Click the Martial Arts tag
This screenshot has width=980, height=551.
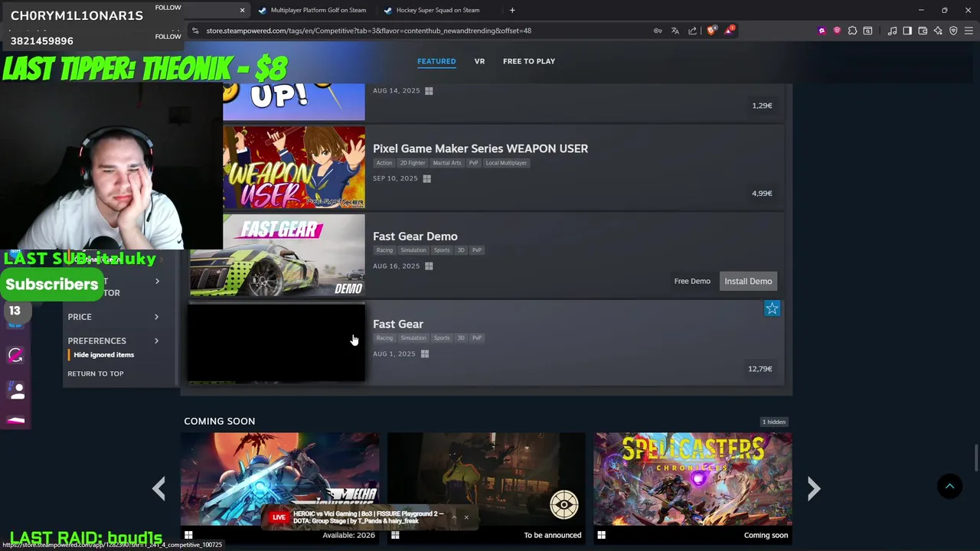coord(447,163)
